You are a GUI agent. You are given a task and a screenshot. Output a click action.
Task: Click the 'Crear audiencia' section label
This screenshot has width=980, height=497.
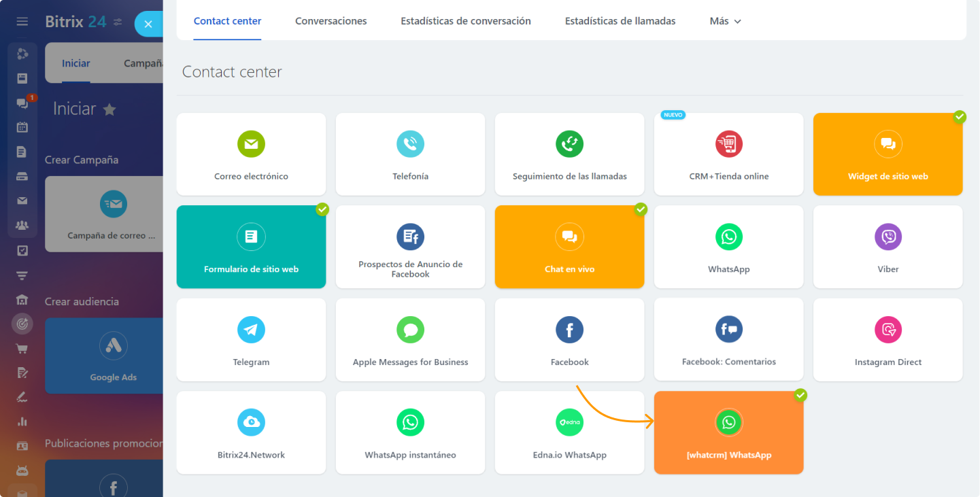coord(82,301)
